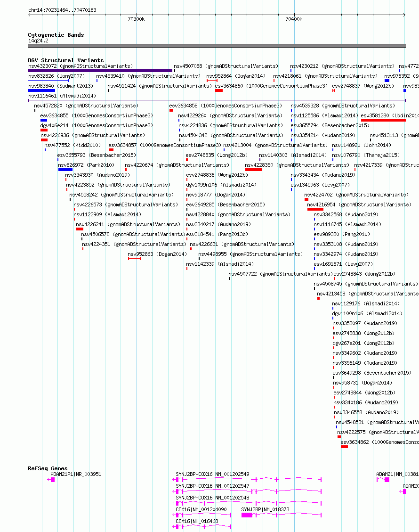Screen dimensions: 419x532
Task: Open nsv1125586 (Alsmadi2014) variant label
Action: (324, 115)
